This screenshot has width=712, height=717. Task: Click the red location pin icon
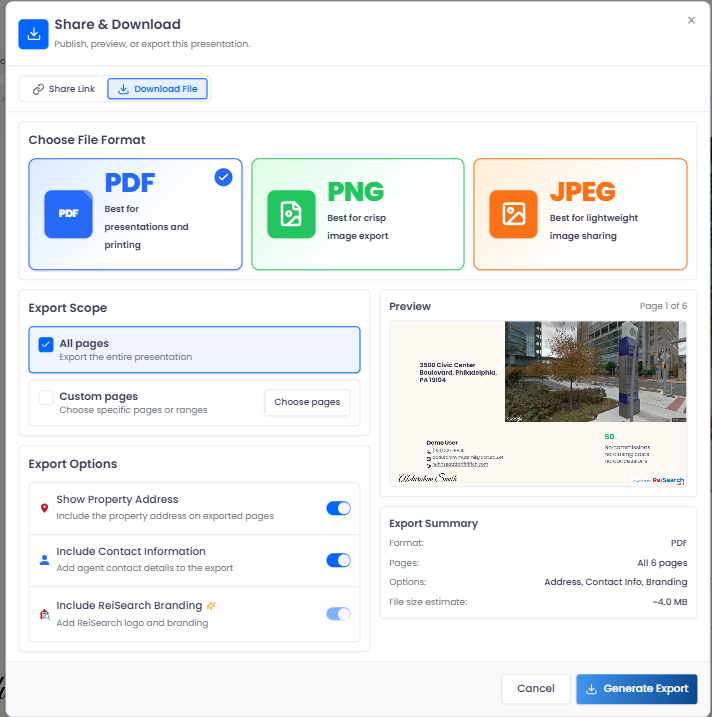click(44, 508)
